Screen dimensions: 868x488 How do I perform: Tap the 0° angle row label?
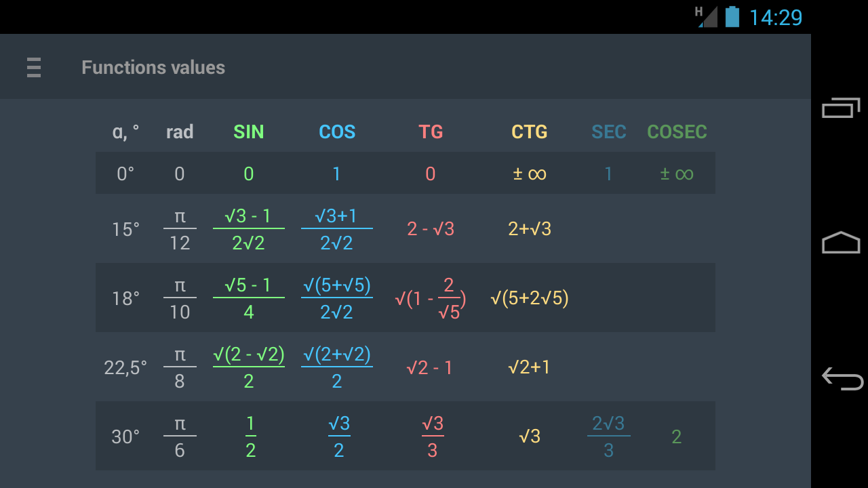(125, 174)
